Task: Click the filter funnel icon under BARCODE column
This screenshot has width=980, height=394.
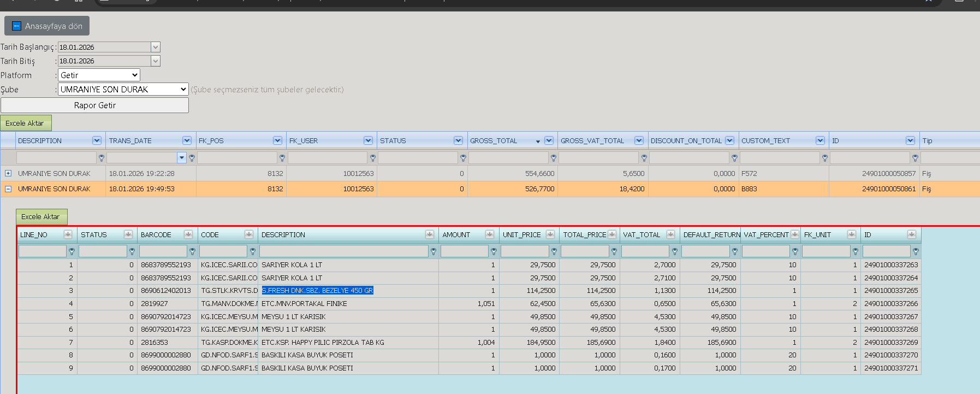Action: [x=192, y=251]
